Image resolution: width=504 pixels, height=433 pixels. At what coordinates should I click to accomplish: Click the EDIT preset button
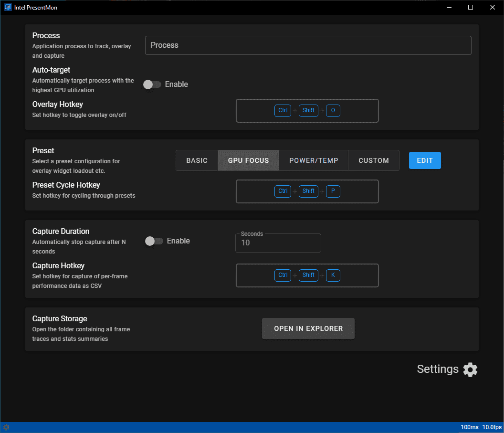point(425,160)
